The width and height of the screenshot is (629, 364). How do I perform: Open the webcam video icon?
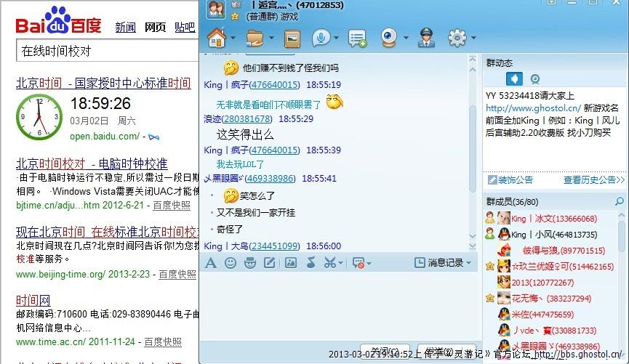[x=390, y=37]
